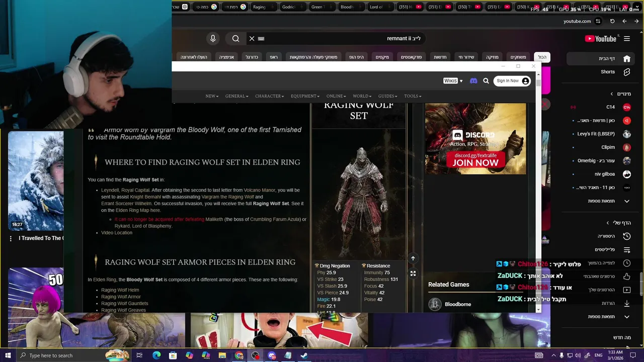Open the Video Location link
The image size is (644, 362).
point(117,233)
